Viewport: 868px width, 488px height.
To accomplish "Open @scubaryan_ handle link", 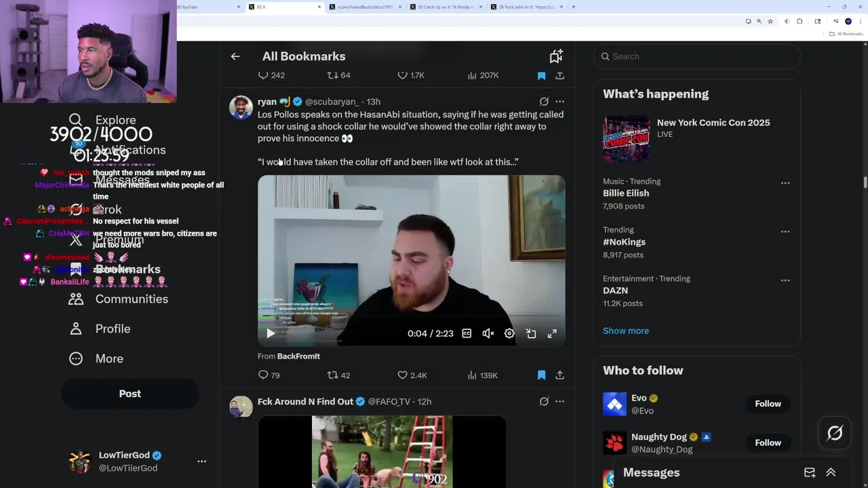I will 332,102.
